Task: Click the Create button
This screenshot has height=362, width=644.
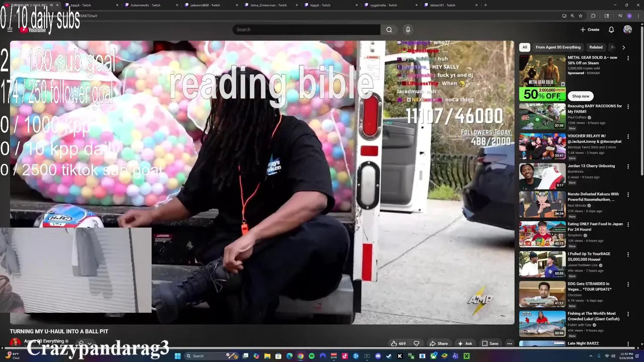Action: (x=590, y=30)
